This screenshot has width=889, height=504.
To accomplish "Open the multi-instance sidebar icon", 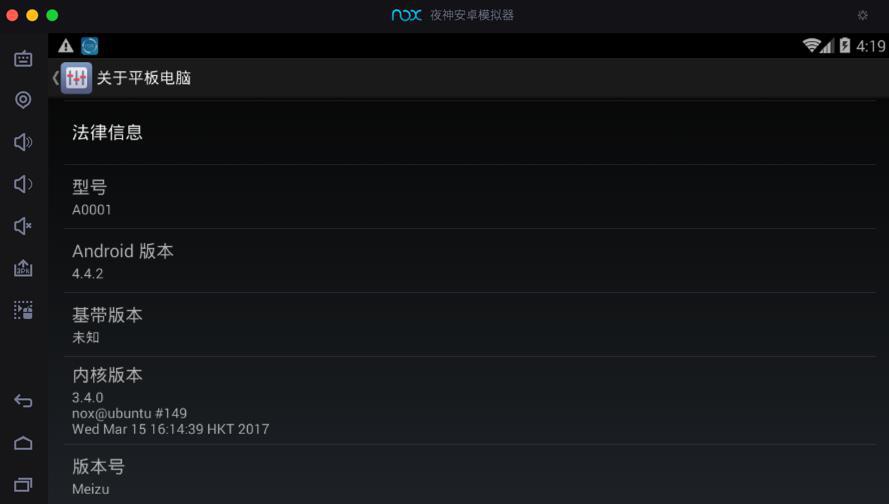I will click(23, 310).
